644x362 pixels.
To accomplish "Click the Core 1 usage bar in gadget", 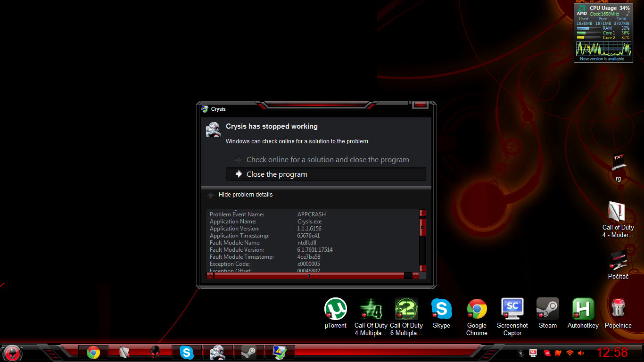I will [589, 33].
